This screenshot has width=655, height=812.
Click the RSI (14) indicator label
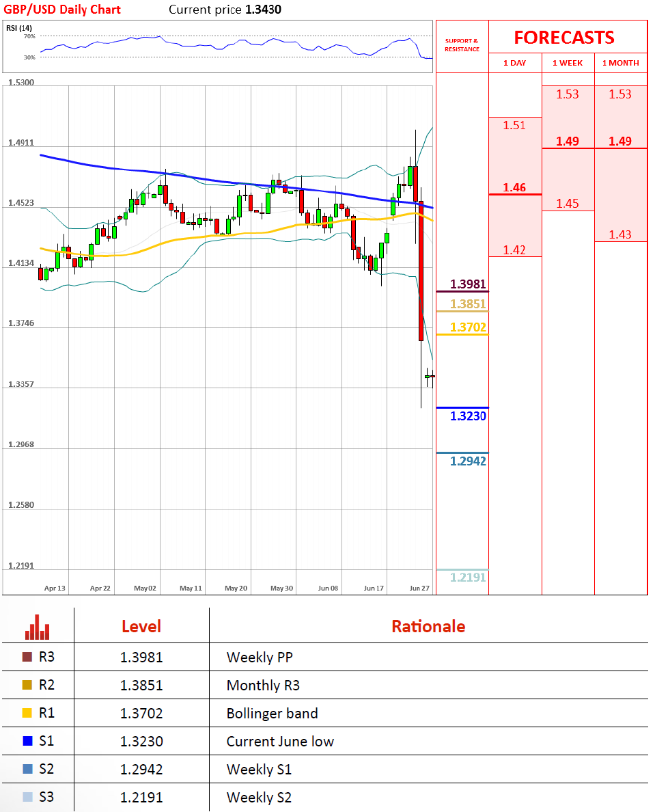pos(19,28)
